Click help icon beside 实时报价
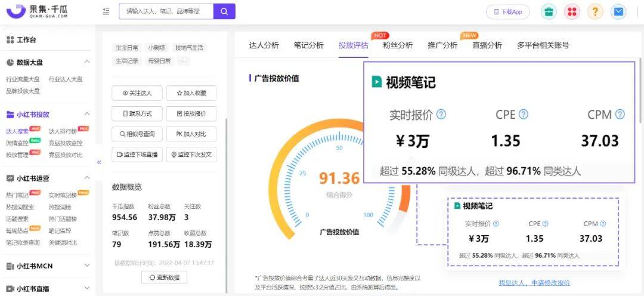 tap(441, 115)
